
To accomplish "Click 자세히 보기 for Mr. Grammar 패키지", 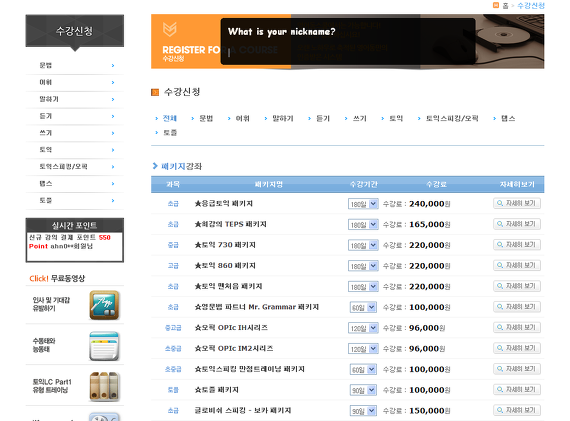I will point(517,307).
